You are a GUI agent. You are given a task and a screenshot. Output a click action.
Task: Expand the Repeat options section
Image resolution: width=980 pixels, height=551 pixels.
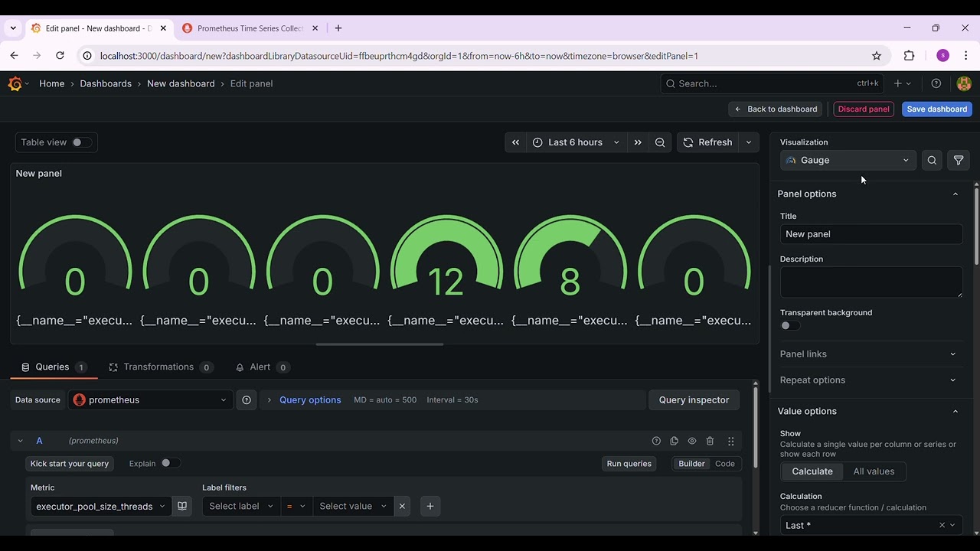tap(870, 380)
